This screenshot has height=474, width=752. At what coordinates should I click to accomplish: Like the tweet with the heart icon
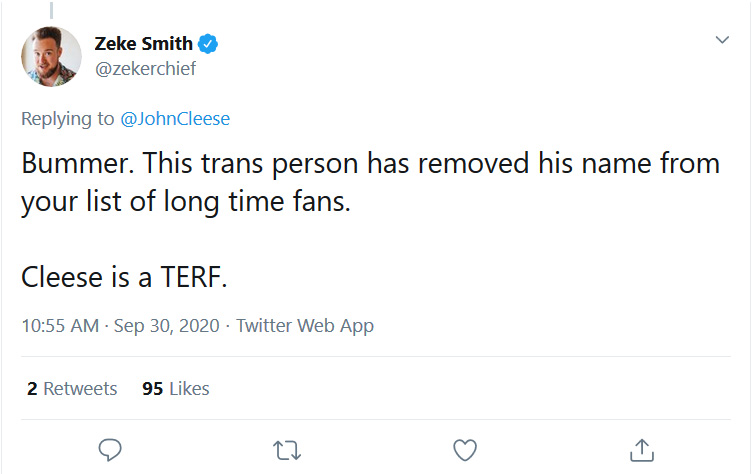[465, 450]
